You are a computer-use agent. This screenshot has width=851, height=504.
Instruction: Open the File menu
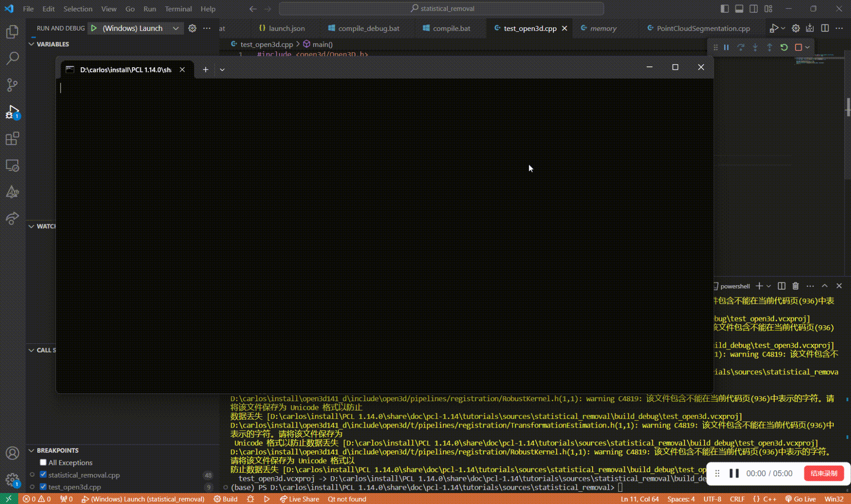(x=28, y=9)
